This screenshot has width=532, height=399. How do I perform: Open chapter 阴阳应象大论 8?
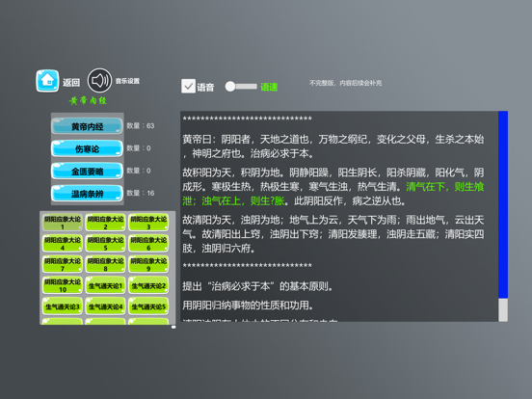pos(105,264)
